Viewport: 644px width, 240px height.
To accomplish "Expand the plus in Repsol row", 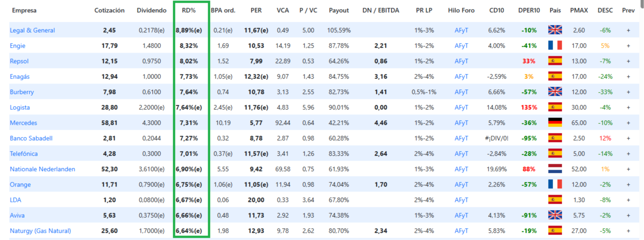I will coord(629,61).
